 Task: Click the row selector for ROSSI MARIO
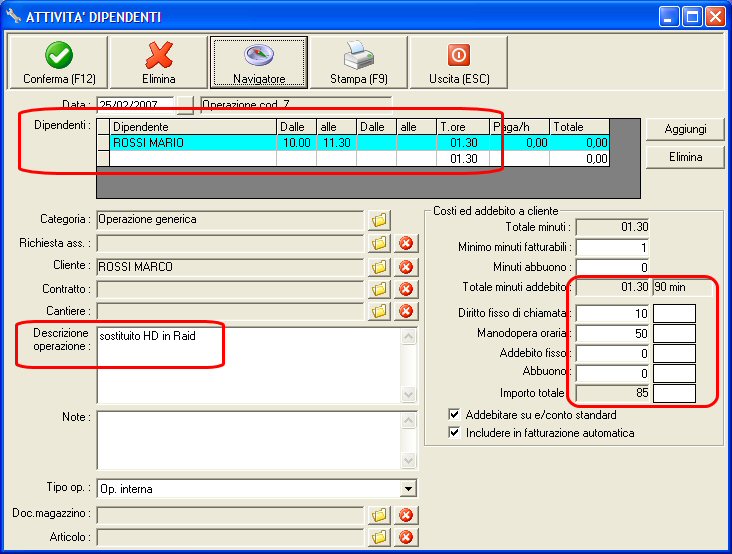point(103,143)
